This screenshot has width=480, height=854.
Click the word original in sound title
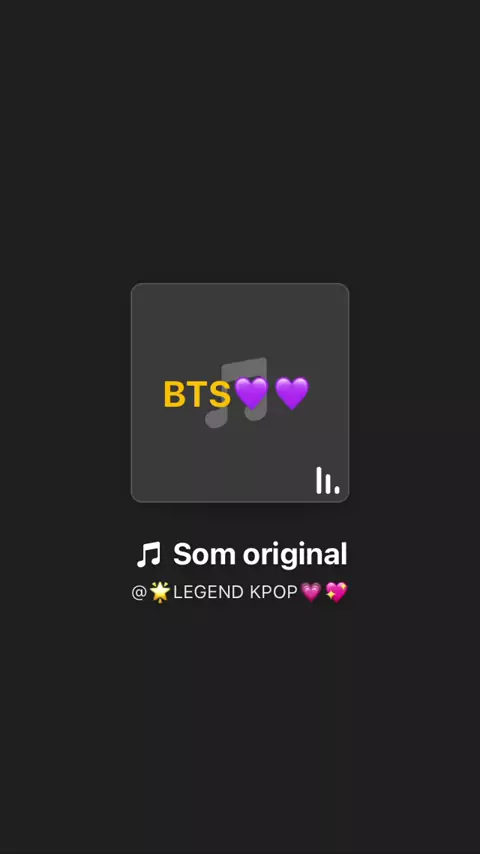point(295,554)
